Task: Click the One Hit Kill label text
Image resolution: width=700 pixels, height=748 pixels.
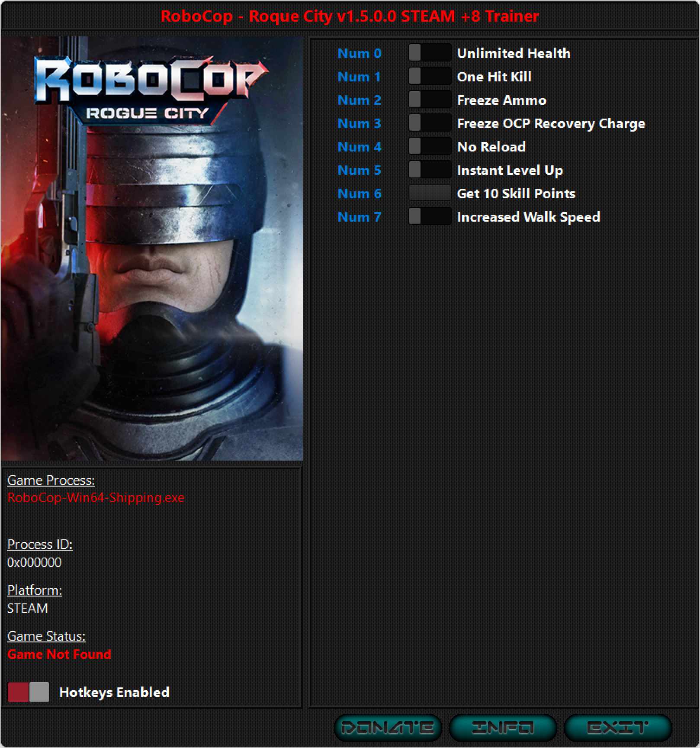Action: point(494,77)
